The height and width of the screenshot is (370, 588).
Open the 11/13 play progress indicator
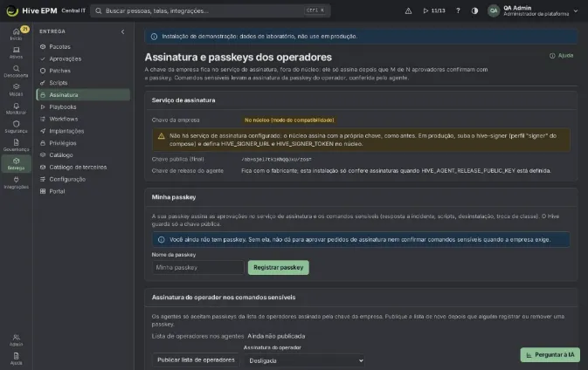434,10
